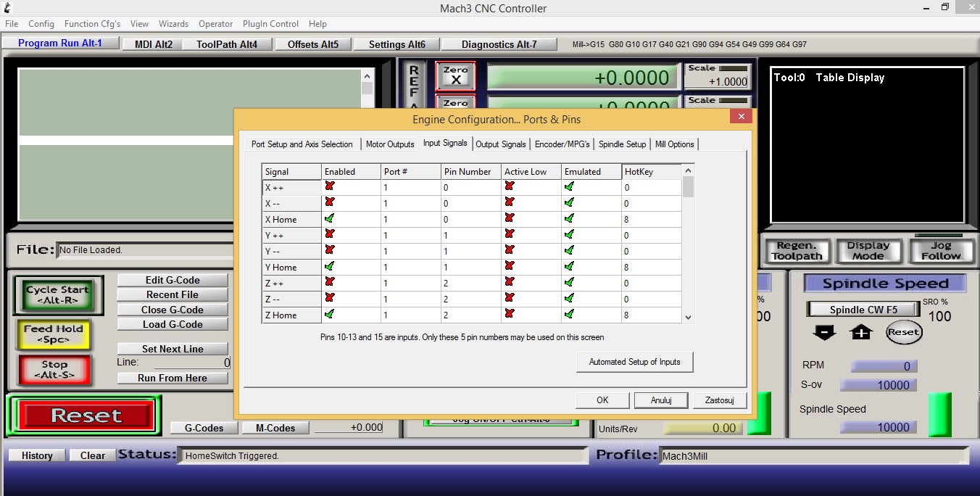Toggle Enabled mark for X Home signal
The image size is (980, 496).
(330, 219)
